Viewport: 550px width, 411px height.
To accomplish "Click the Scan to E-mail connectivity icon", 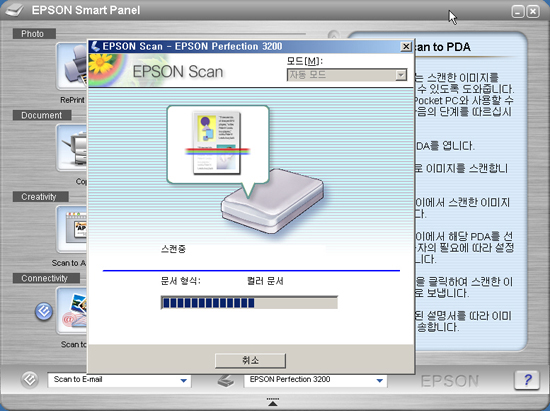I will (72, 311).
